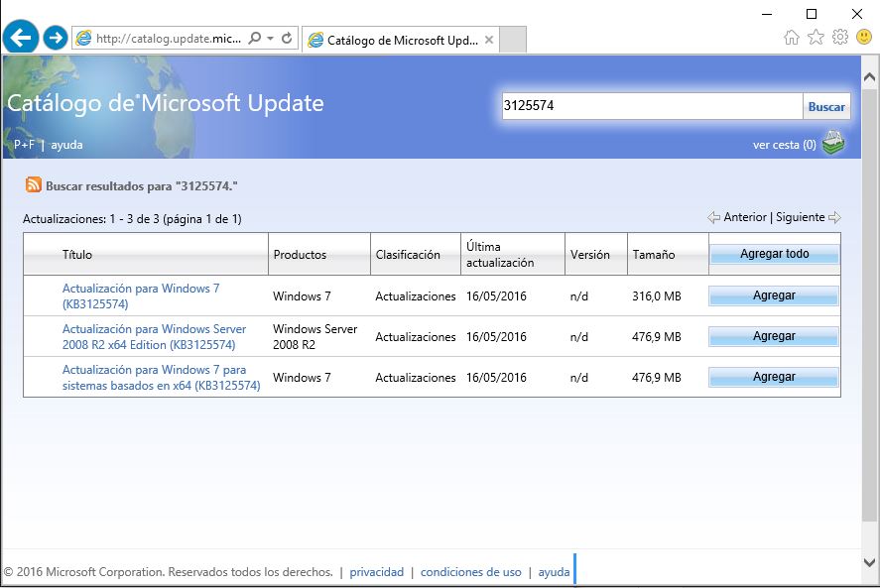The image size is (880, 588).
Task: Click the Catálogo de Microsoft Update header title
Action: coord(165,103)
